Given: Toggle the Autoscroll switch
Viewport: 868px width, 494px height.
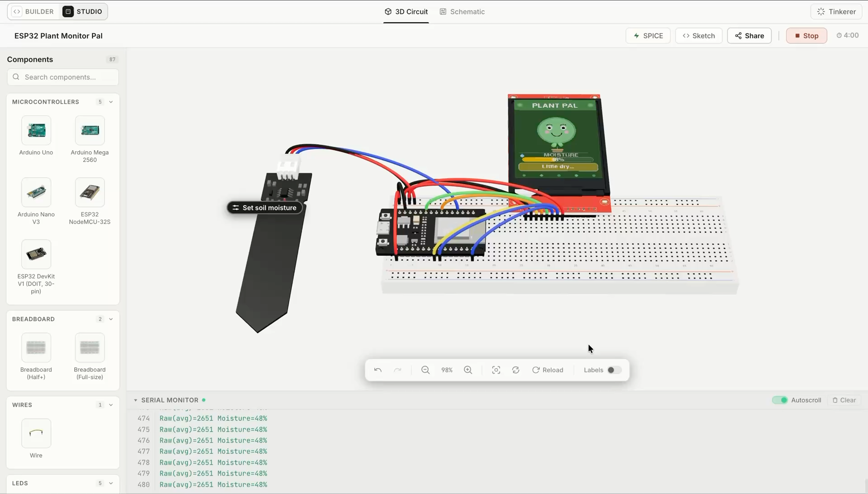Looking at the screenshot, I should (x=780, y=400).
